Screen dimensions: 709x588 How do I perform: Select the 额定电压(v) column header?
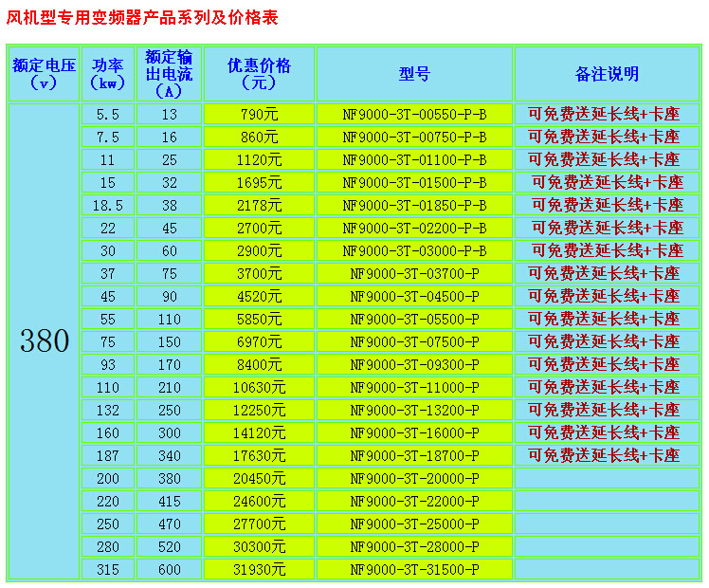click(x=44, y=74)
